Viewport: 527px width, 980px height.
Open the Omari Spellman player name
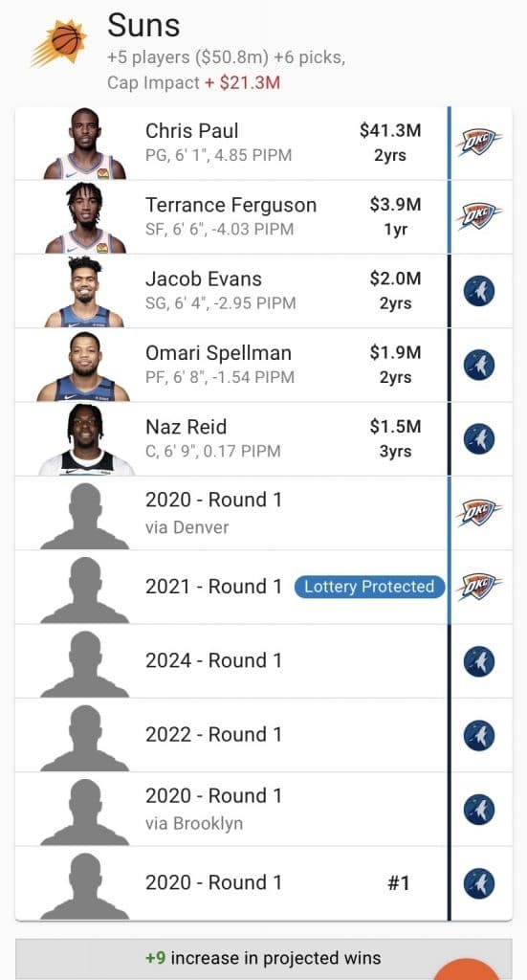coord(218,352)
